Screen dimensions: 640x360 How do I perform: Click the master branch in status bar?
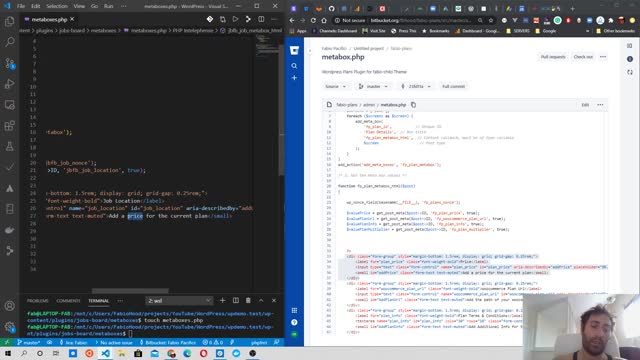29,342
